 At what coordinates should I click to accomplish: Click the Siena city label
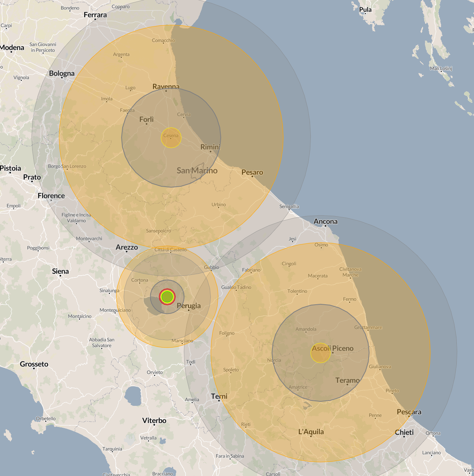click(60, 271)
